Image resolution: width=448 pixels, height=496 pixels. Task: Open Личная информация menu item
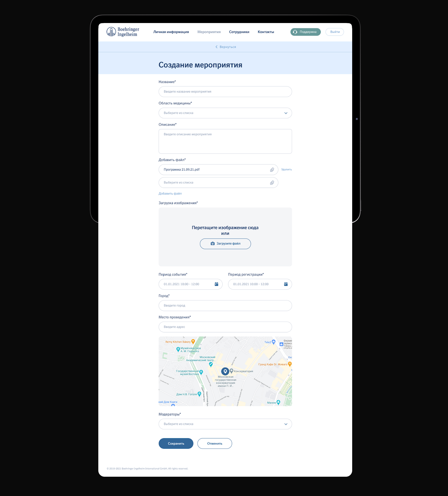(171, 32)
